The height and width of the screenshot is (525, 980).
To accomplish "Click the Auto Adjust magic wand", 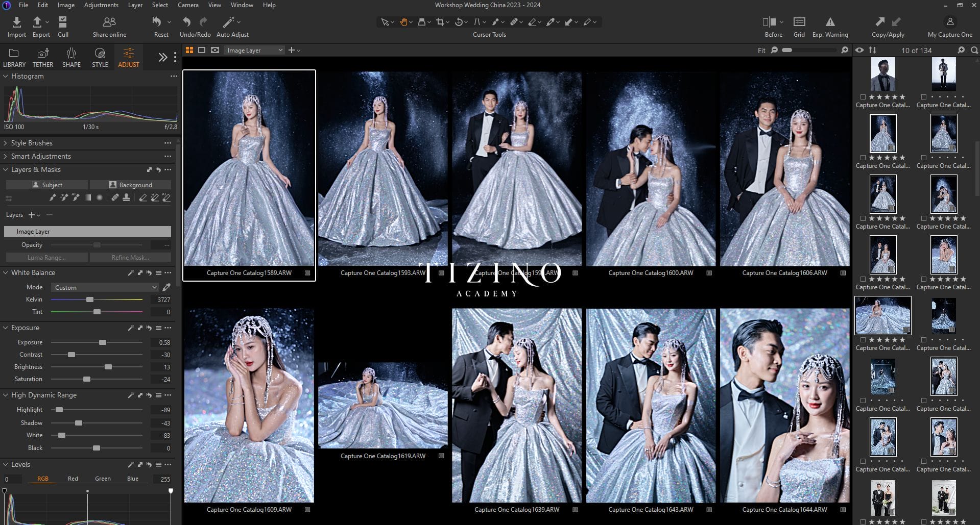I will 228,22.
